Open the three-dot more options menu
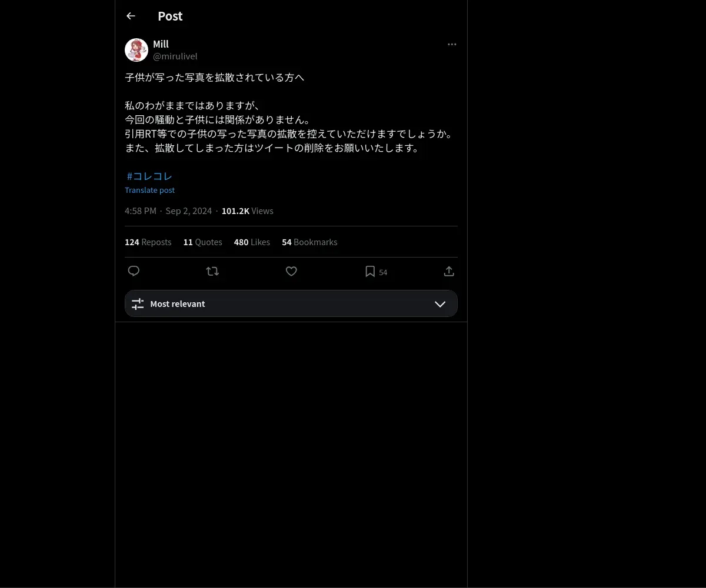This screenshot has height=588, width=706. [452, 44]
